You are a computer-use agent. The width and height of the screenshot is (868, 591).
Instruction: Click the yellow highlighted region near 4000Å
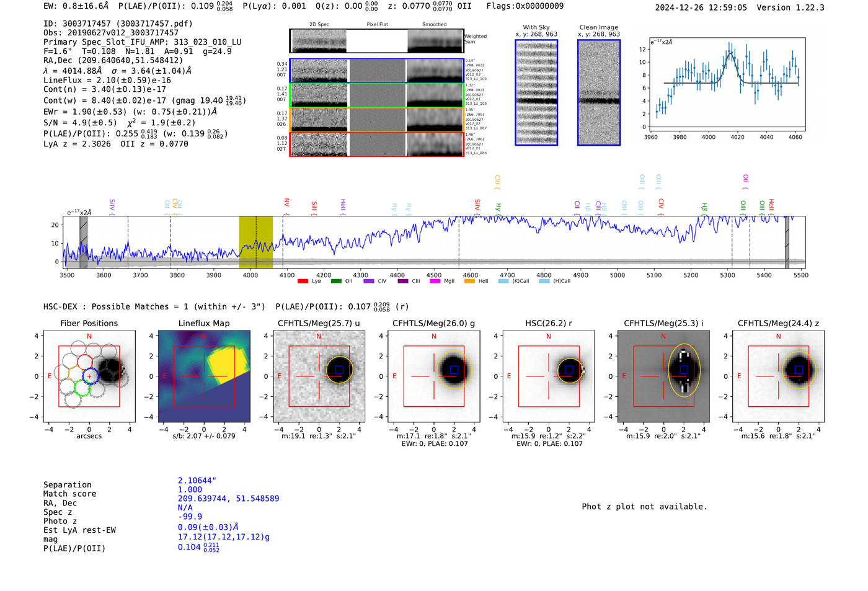[x=256, y=242]
